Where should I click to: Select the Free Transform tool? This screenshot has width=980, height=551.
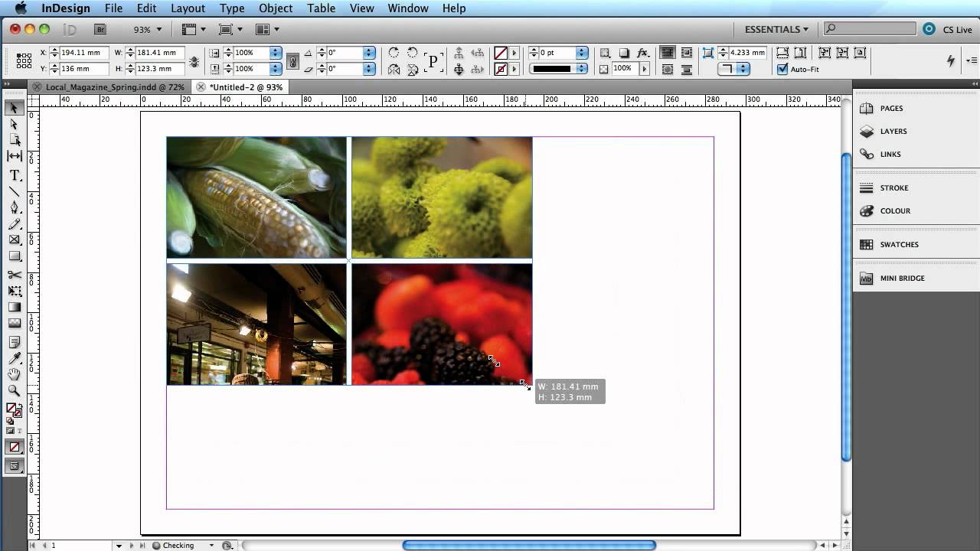[x=15, y=291]
